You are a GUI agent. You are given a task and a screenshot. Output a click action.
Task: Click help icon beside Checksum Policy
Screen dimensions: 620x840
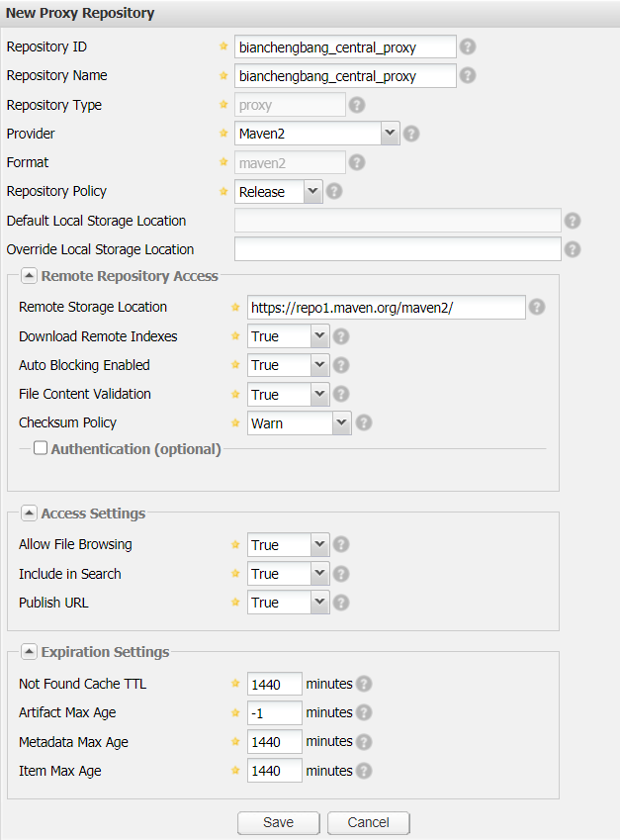point(364,423)
